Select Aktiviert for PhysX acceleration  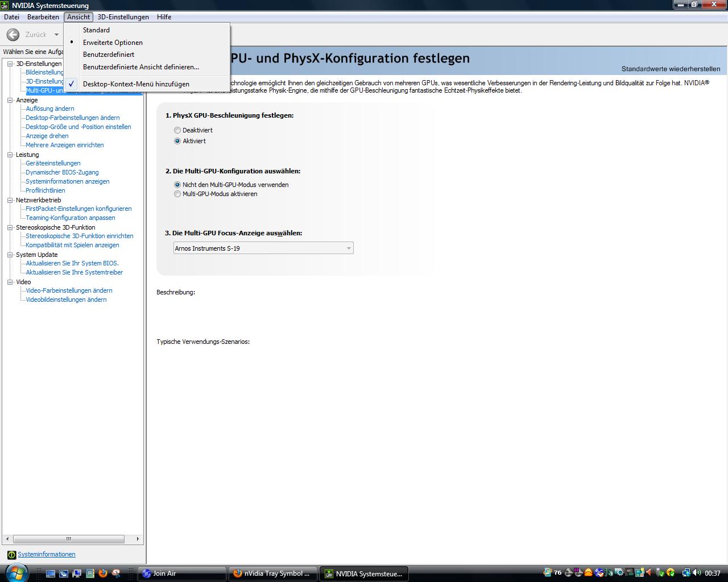177,141
